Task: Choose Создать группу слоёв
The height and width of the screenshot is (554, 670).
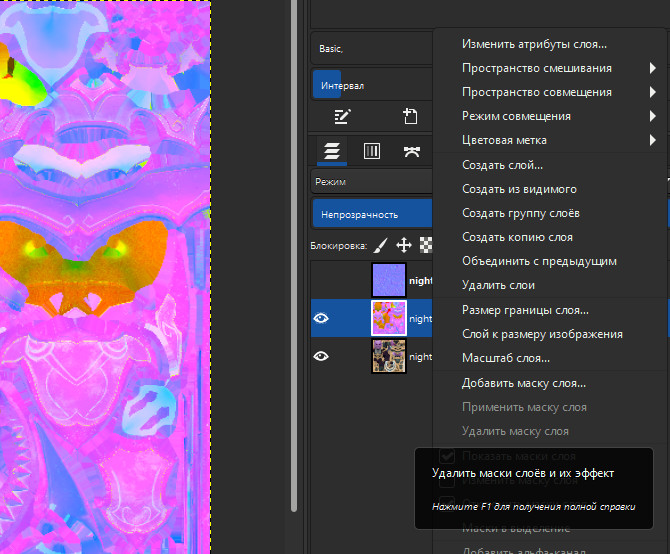Action: coord(550,213)
